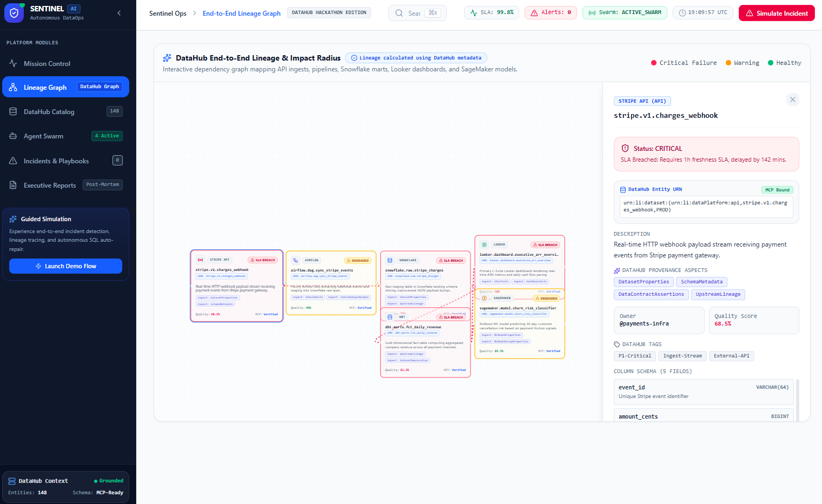Click the Critical Failure red legend dot
The height and width of the screenshot is (504, 822).
[654, 63]
